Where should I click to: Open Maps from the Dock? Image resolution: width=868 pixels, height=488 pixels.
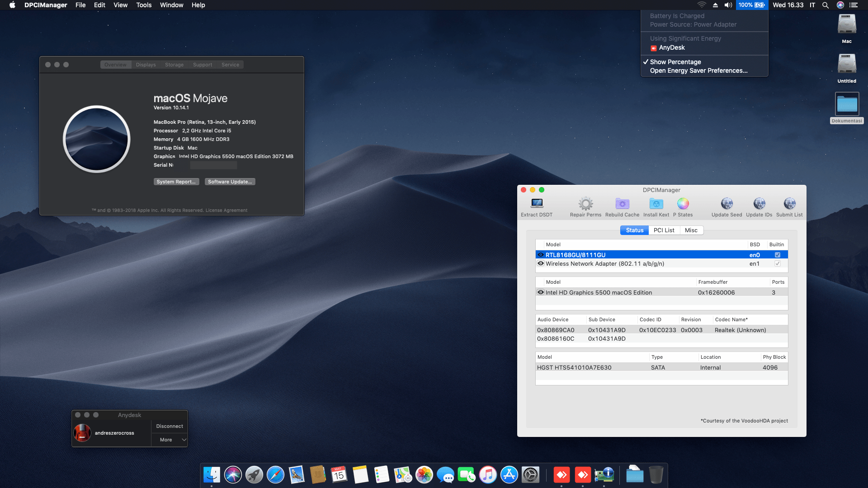click(x=403, y=475)
